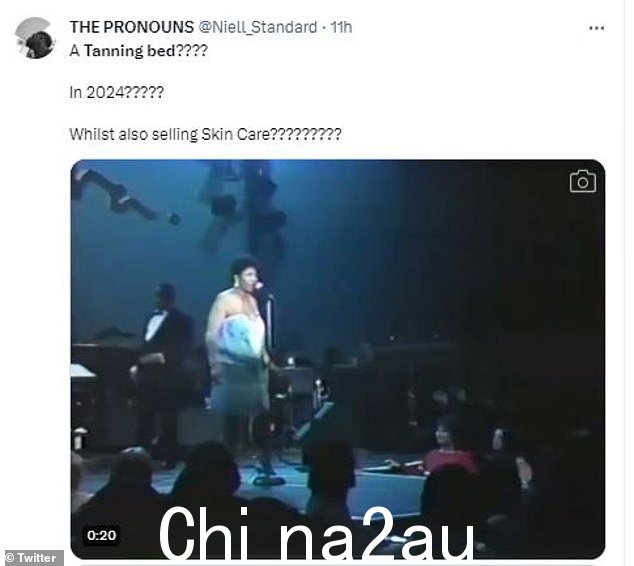Screen dimensions: 634x566
Task: Click the letter A starting the tweet
Action: click(74, 51)
